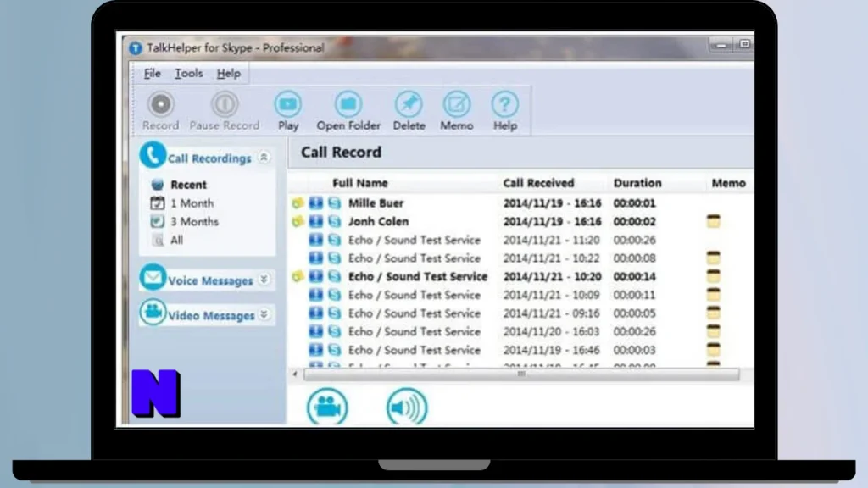
Task: Select the Echo record received at 09:16
Action: coord(520,313)
